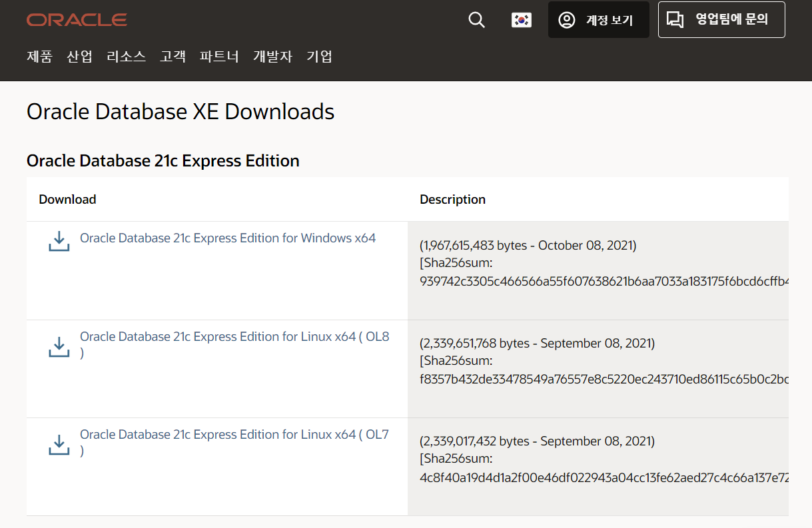The image size is (812, 528).
Task: Open the search magnifier icon
Action: [476, 20]
